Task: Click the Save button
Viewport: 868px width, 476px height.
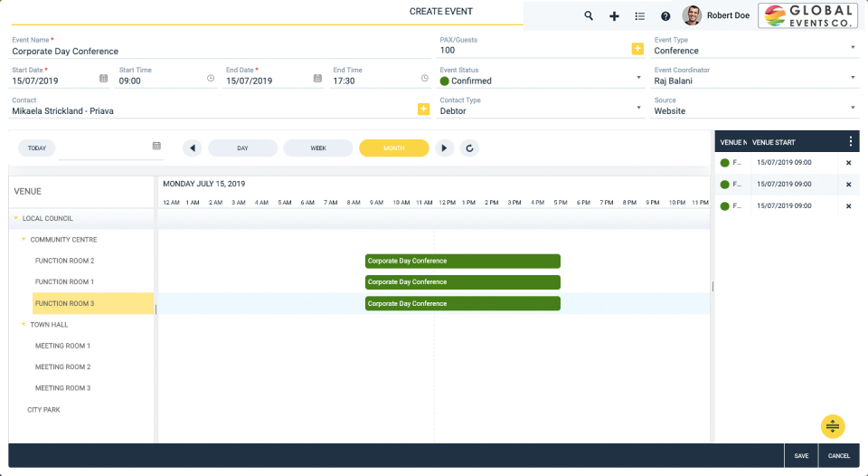Action: pyautogui.click(x=801, y=456)
